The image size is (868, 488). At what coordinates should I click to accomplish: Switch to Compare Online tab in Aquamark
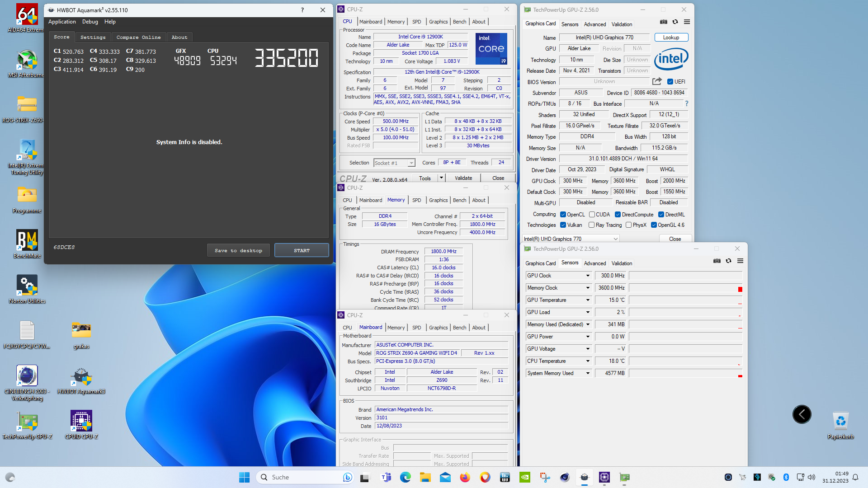138,37
